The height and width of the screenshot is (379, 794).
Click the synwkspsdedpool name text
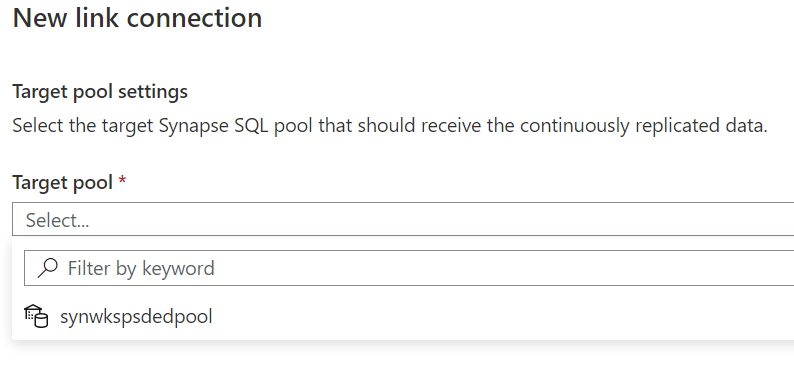[x=136, y=317]
